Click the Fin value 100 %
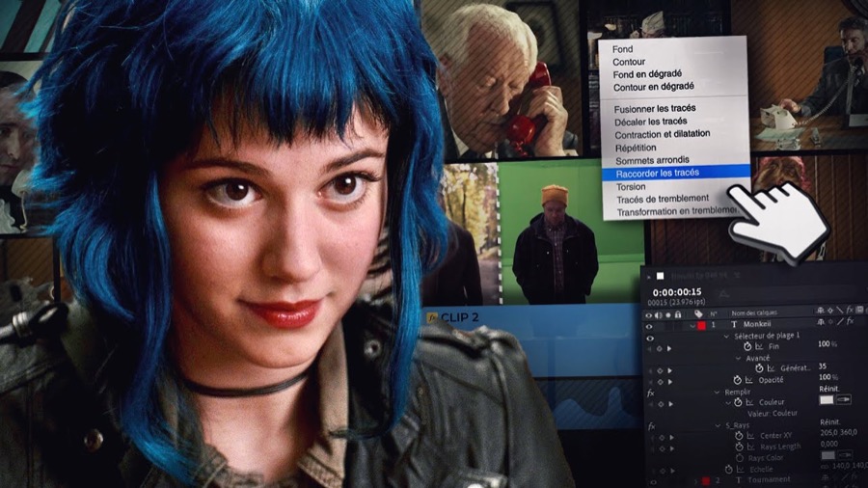The width and height of the screenshot is (868, 488). [827, 343]
